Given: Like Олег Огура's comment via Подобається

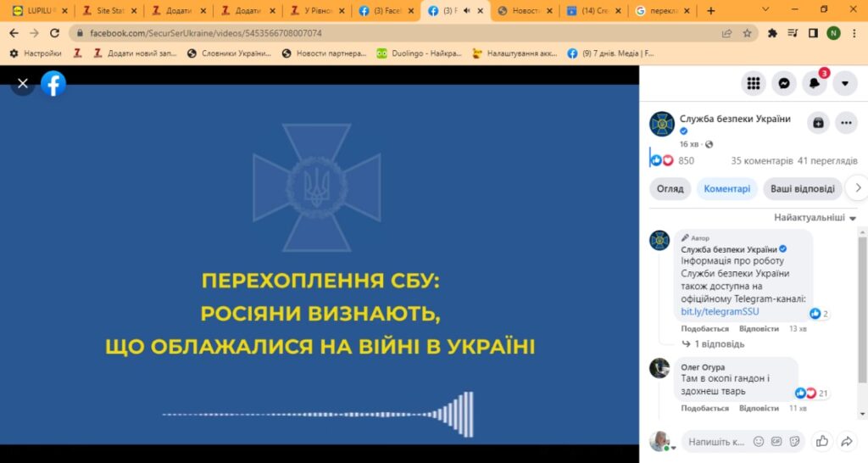Looking at the screenshot, I should (704, 408).
